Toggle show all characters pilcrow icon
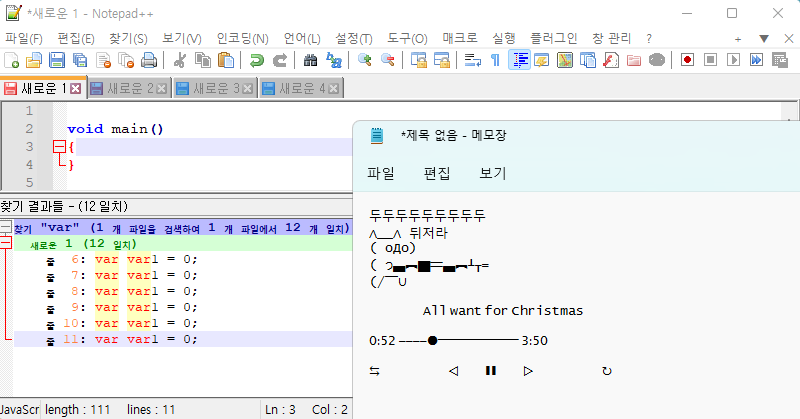Viewport: 800px width, 419px height. [495, 60]
